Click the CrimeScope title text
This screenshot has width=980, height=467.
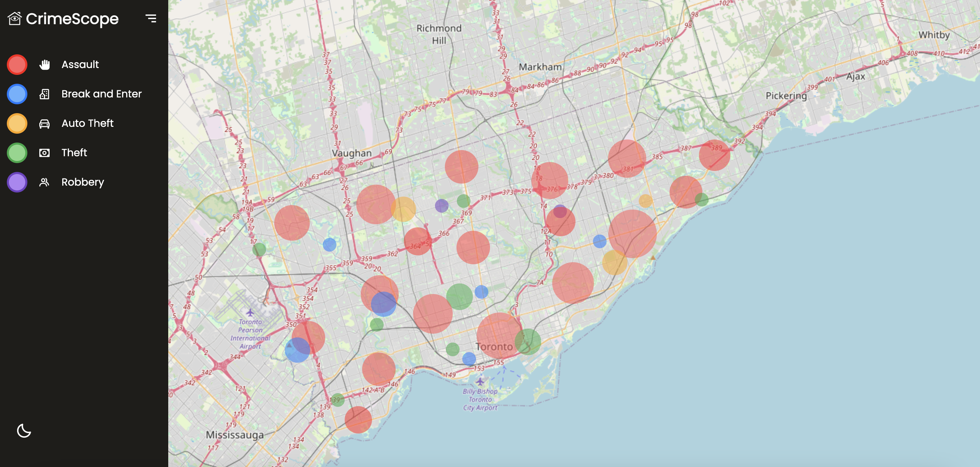pos(72,19)
